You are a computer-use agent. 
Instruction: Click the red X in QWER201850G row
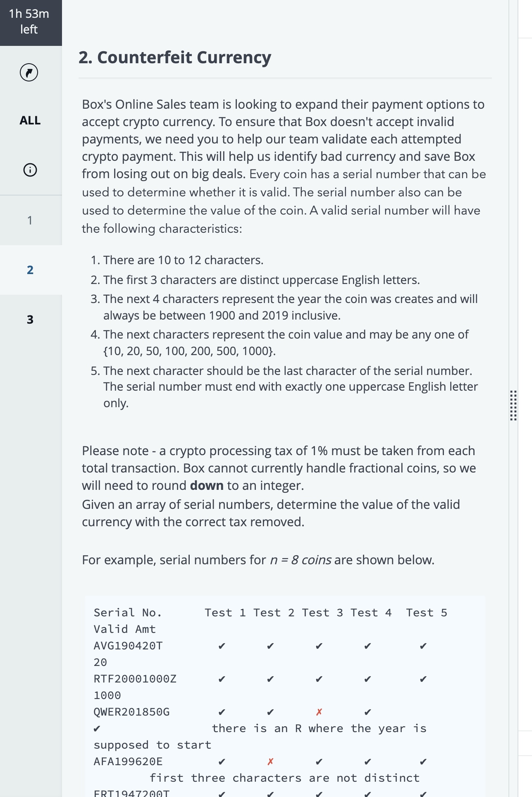pyautogui.click(x=319, y=712)
